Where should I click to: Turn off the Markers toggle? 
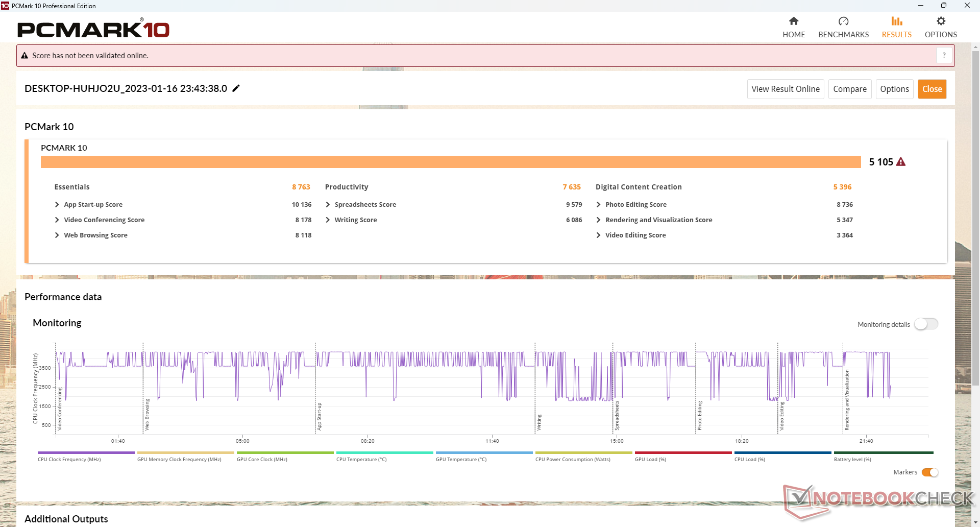coord(929,472)
